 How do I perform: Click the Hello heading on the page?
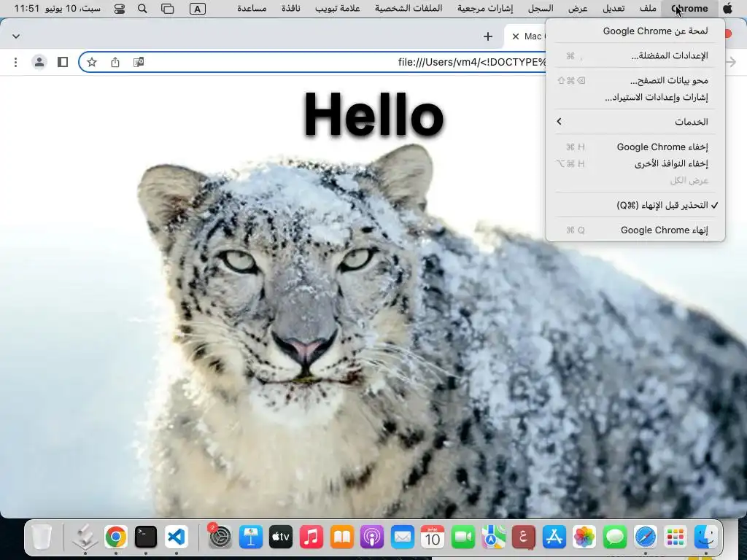[374, 115]
